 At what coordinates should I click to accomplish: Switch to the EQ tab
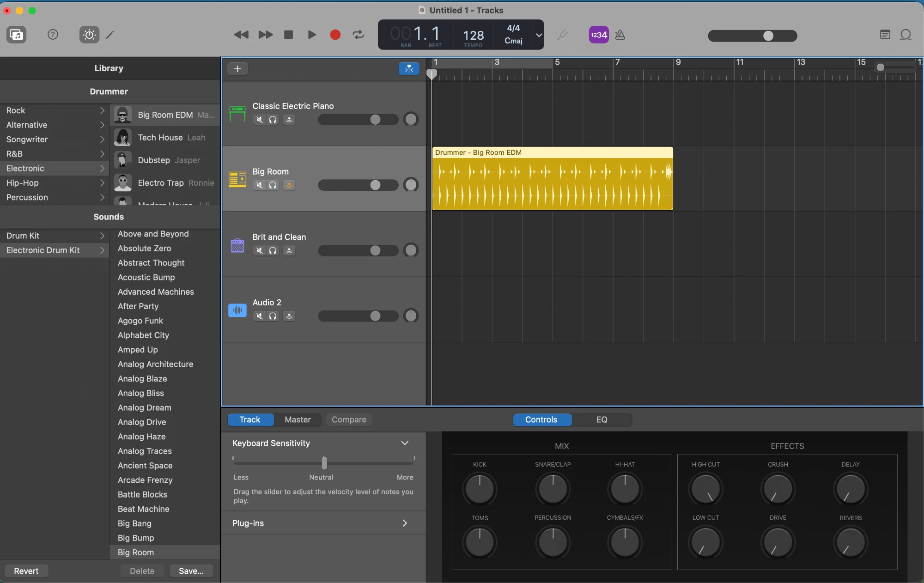(x=602, y=420)
